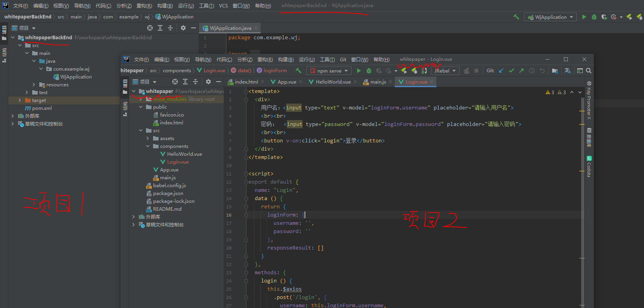Screen dimensions: 644x308
Task: Collapse components folder in whitepaper tree
Action: 148,146
